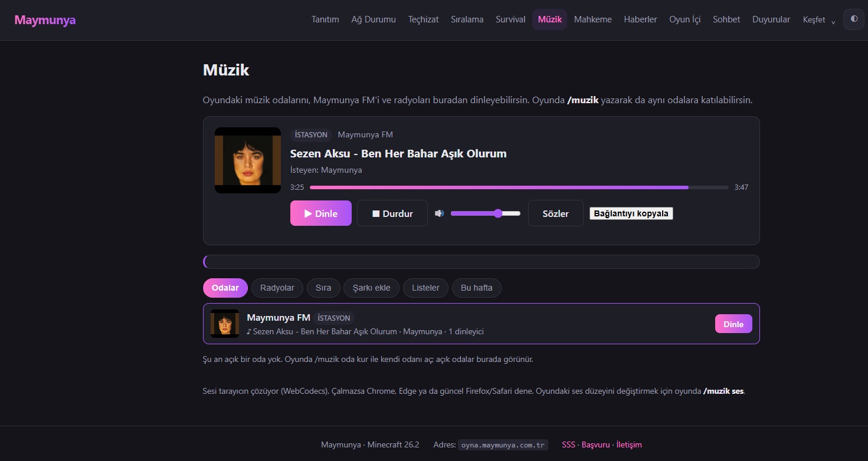Click the 3:47 total duration label
Screen dimensions: 868x461
pos(741,187)
